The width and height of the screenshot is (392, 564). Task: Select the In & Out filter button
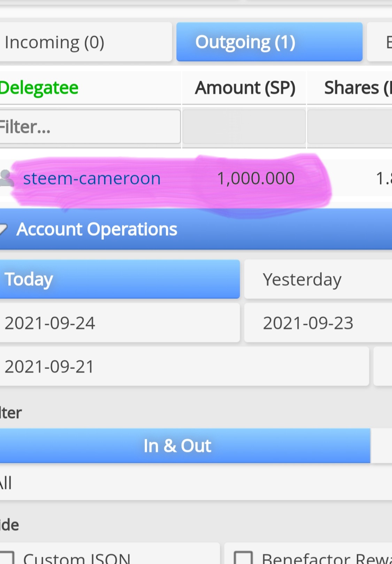tap(185, 446)
